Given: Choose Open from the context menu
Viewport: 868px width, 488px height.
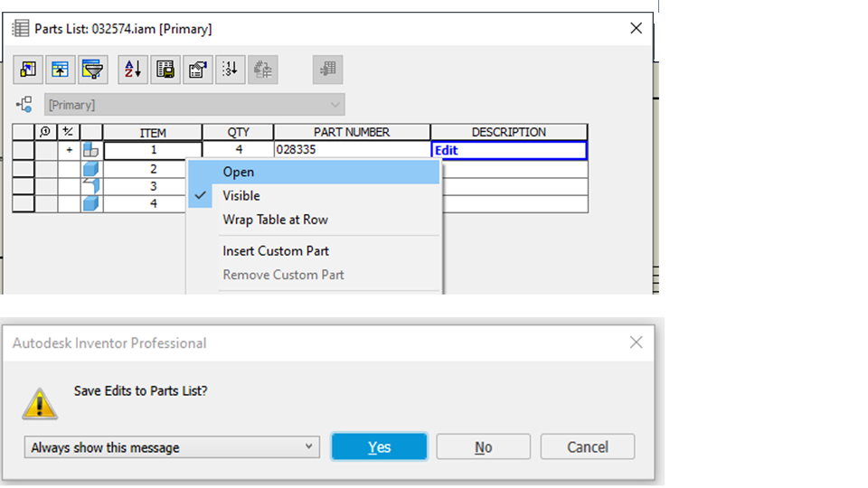Looking at the screenshot, I should [314, 172].
